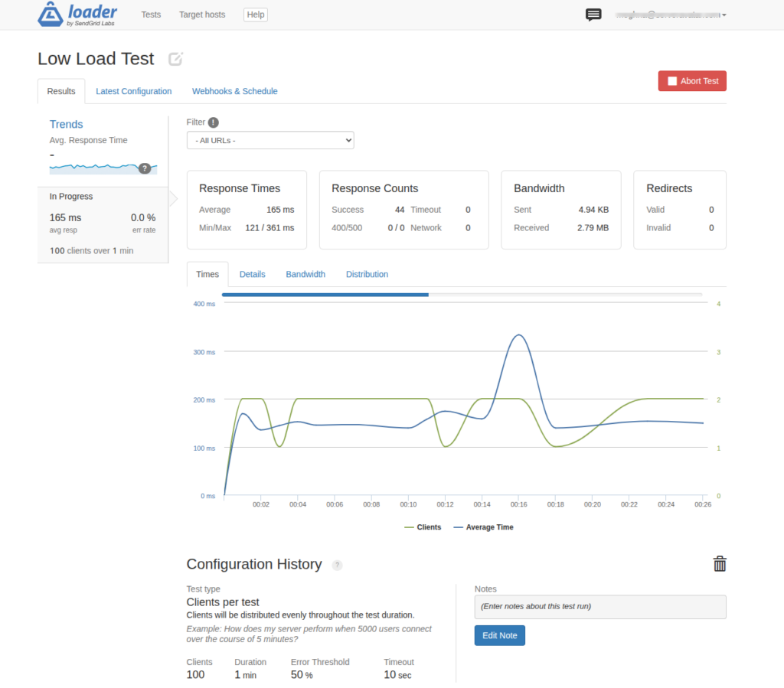The width and height of the screenshot is (784, 688).
Task: Click the '100 clients over 1 min' text
Action: coord(92,251)
